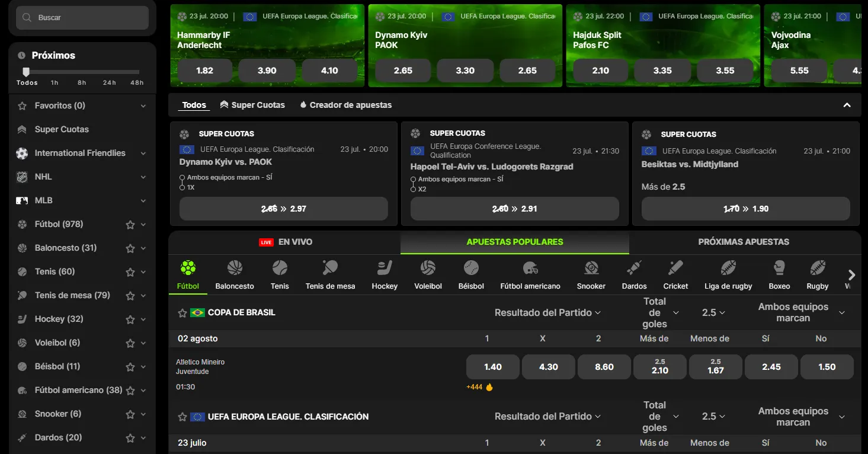
Task: Open +444 more markets link
Action: 480,387
